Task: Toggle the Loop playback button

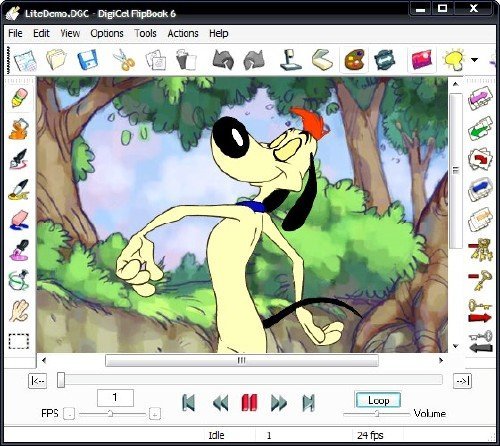Action: coord(378,400)
